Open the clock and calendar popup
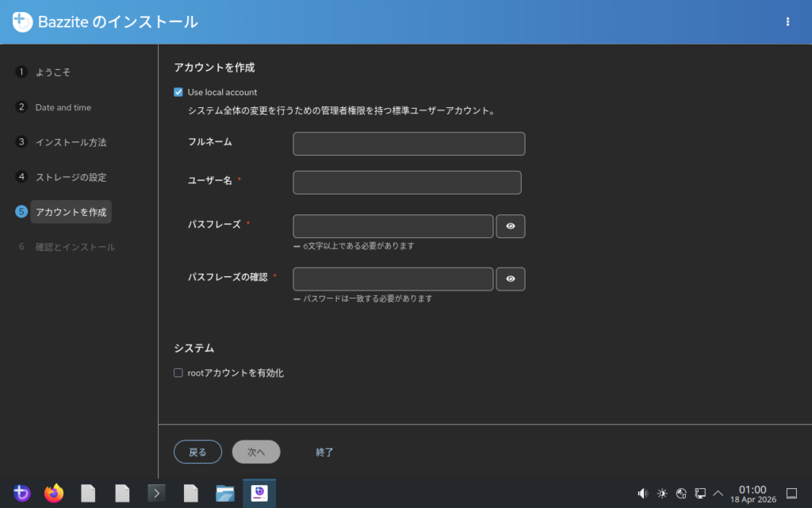 pyautogui.click(x=752, y=494)
